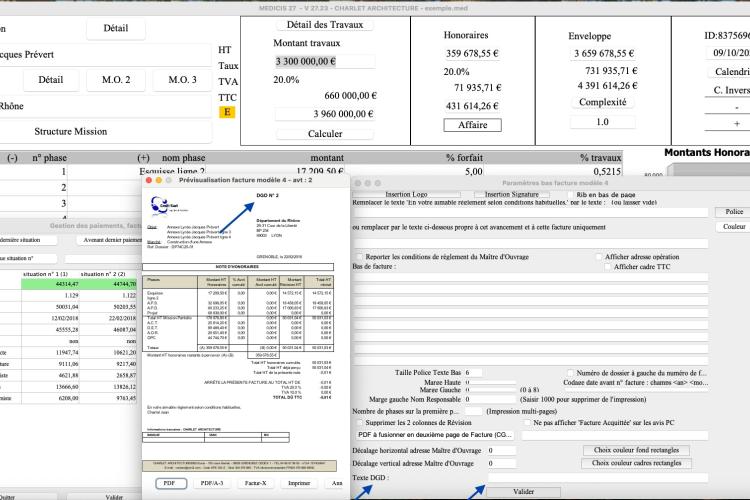The width and height of the screenshot is (750, 500).
Task: Click 'Choix couleur fond rectangles' button
Action: pyautogui.click(x=637, y=450)
